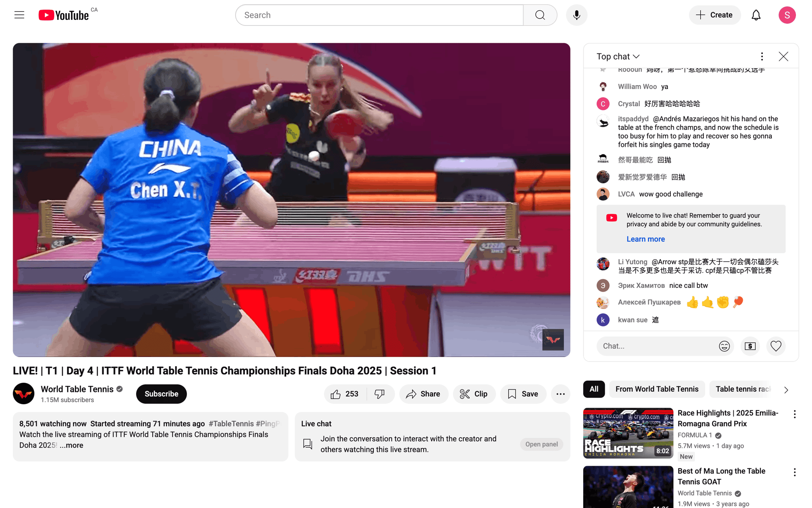This screenshot has width=812, height=508.
Task: Open Race Highlights video thumbnail
Action: click(628, 433)
